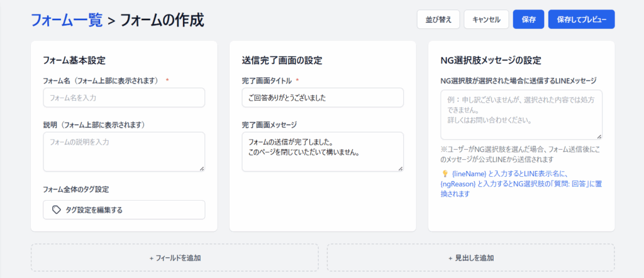Click the plus icon for フィールドを追加
The height and width of the screenshot is (278, 644).
tap(151, 258)
